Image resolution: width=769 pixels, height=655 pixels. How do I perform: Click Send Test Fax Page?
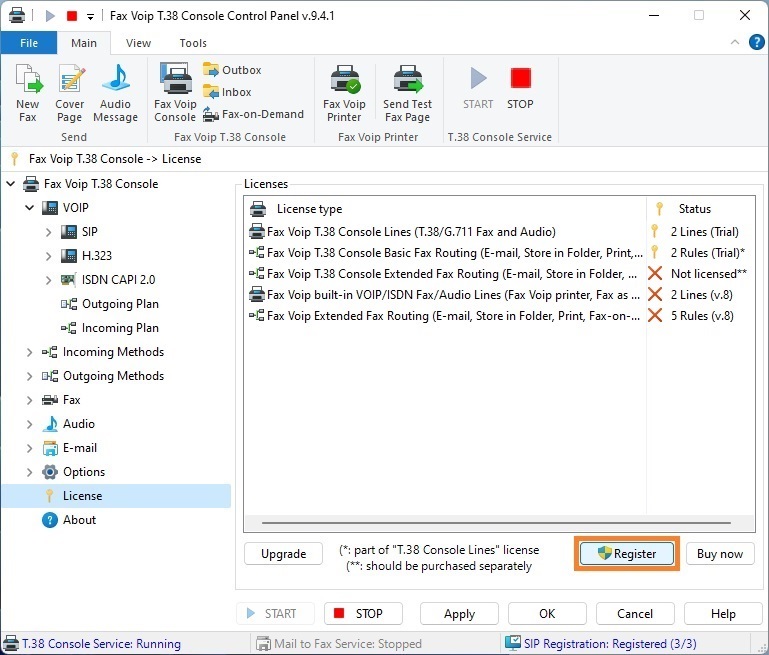click(408, 93)
